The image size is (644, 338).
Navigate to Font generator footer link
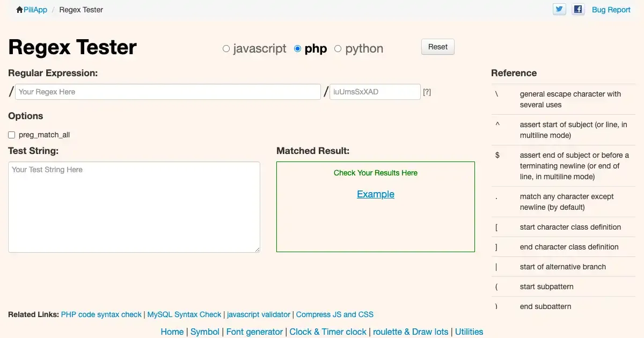tap(254, 332)
